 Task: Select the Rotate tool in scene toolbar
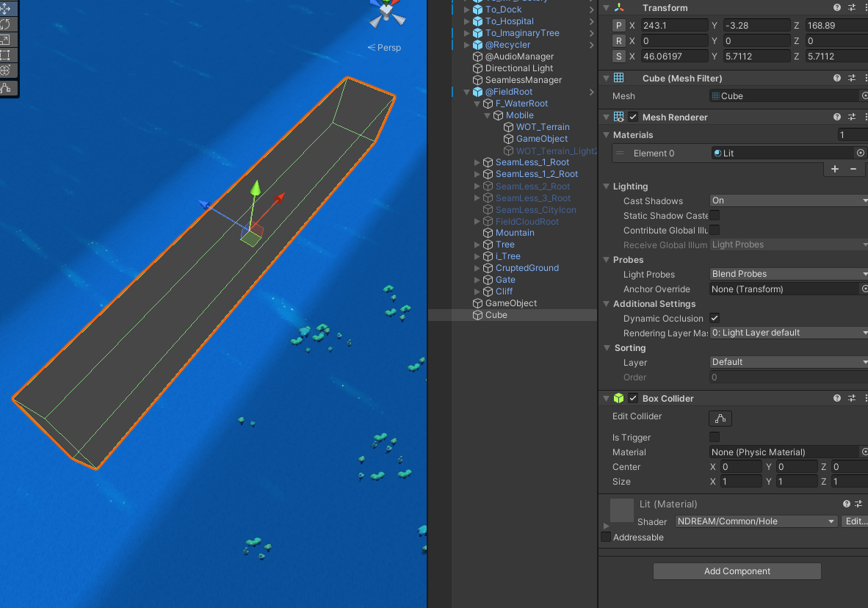pyautogui.click(x=5, y=24)
